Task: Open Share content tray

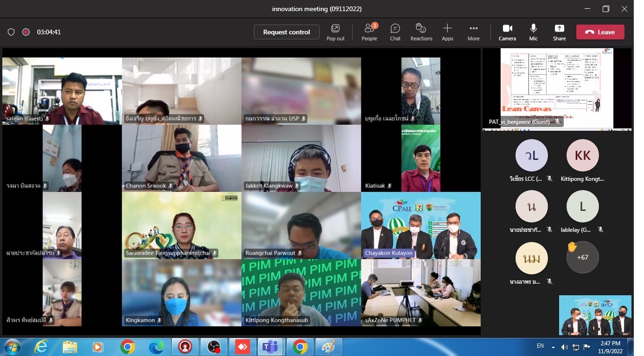Action: (559, 32)
